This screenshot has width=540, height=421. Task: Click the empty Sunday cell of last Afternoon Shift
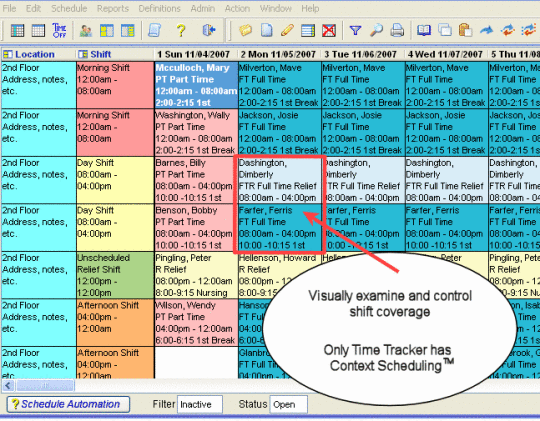196,363
